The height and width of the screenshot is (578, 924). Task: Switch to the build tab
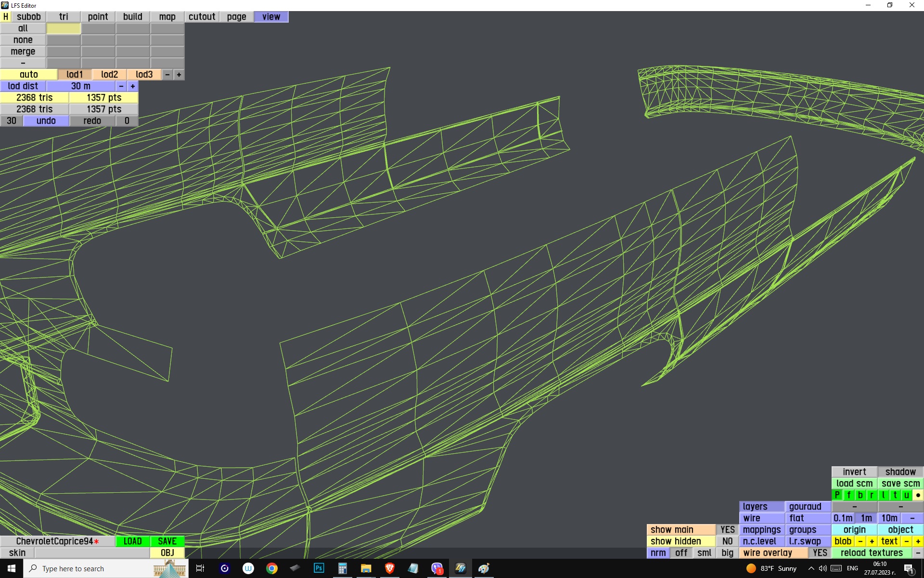pyautogui.click(x=132, y=17)
